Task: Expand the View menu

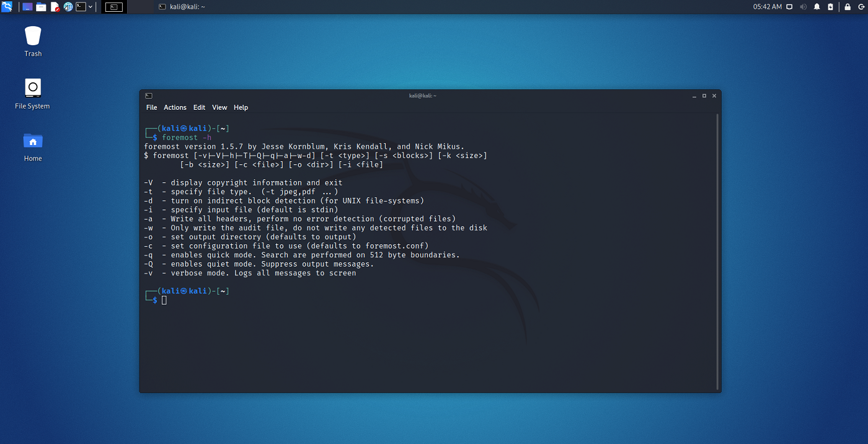Action: pos(219,107)
